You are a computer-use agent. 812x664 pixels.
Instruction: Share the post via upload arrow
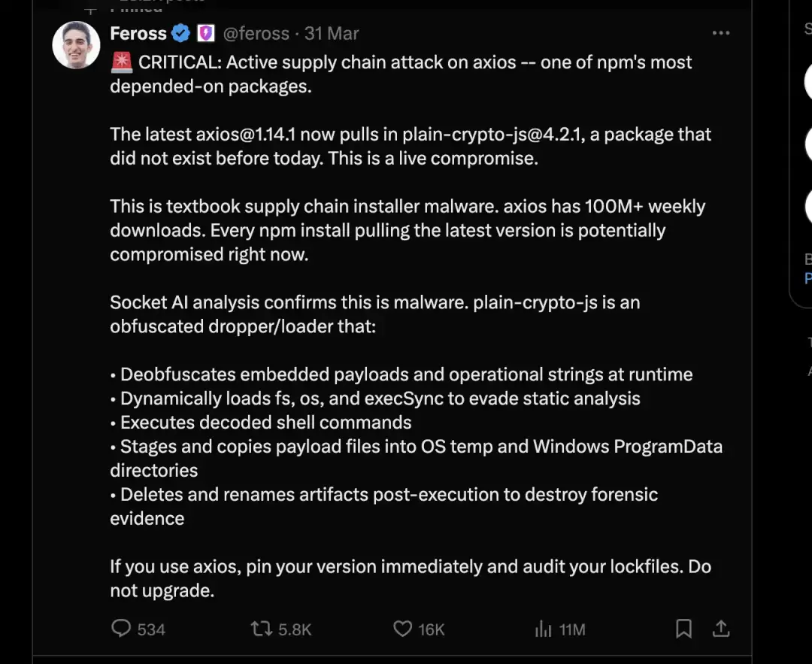pos(720,628)
